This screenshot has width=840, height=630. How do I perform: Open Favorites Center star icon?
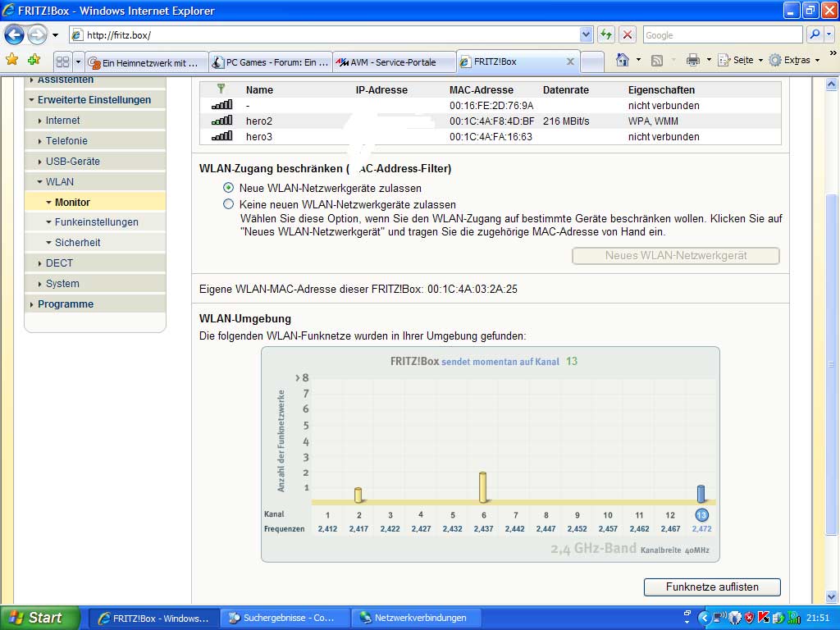point(11,61)
